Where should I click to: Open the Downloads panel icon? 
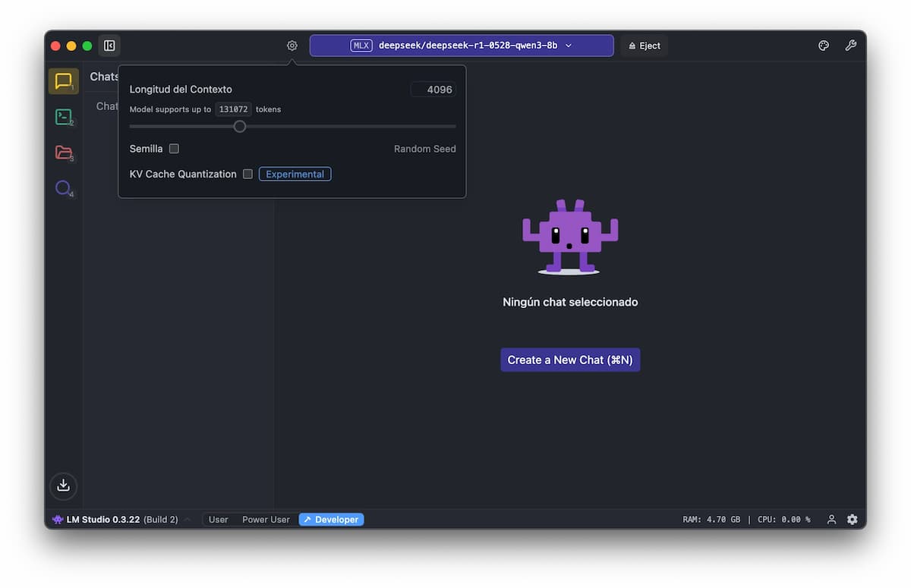(63, 486)
